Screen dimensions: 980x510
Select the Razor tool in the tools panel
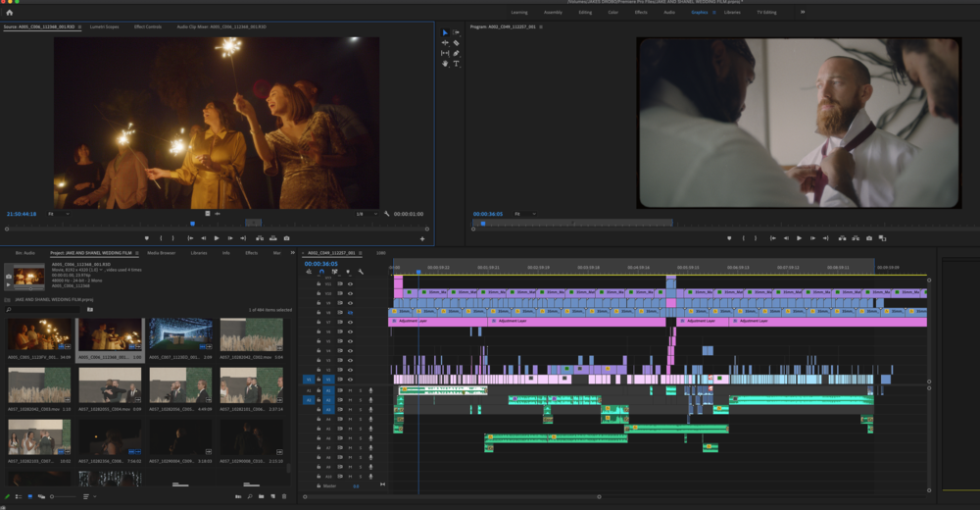point(457,43)
